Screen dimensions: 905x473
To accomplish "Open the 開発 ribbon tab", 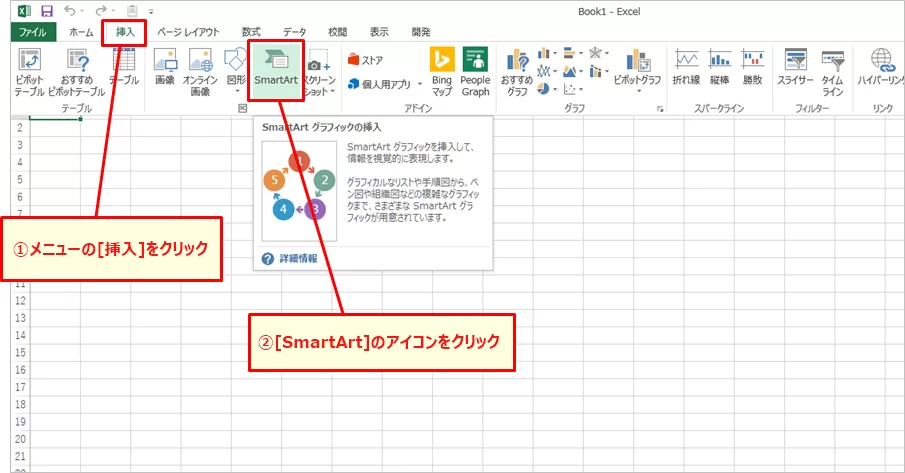I will pos(421,32).
